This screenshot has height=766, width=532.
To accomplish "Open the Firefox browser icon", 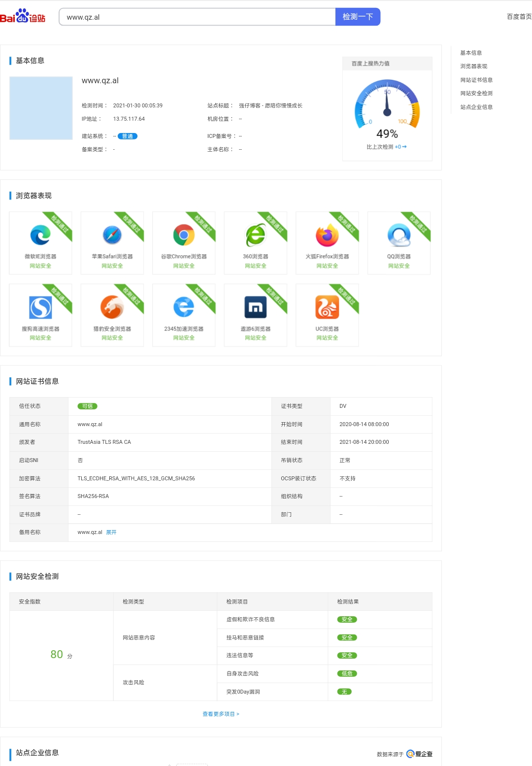I will coord(327,235).
